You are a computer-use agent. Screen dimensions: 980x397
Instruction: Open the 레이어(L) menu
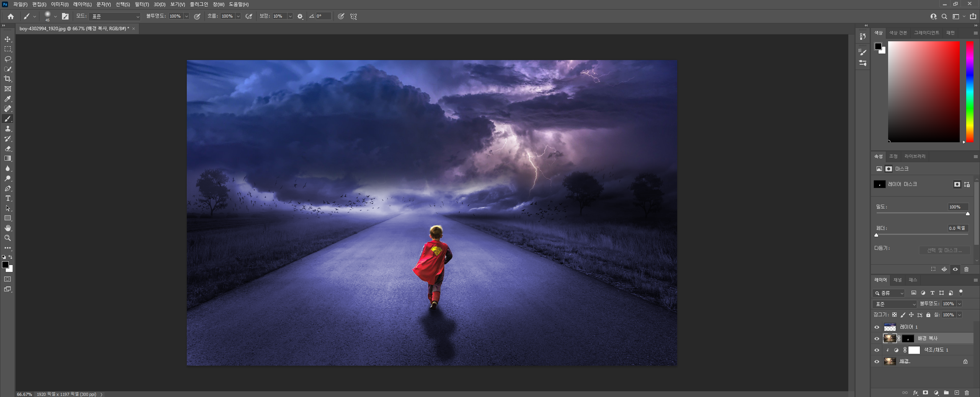82,4
